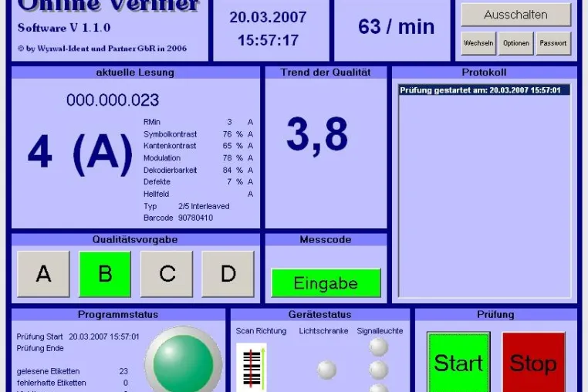Viewport: 588px width, 392px height.
Task: Start the Prüfung with the Start button
Action: click(x=458, y=363)
